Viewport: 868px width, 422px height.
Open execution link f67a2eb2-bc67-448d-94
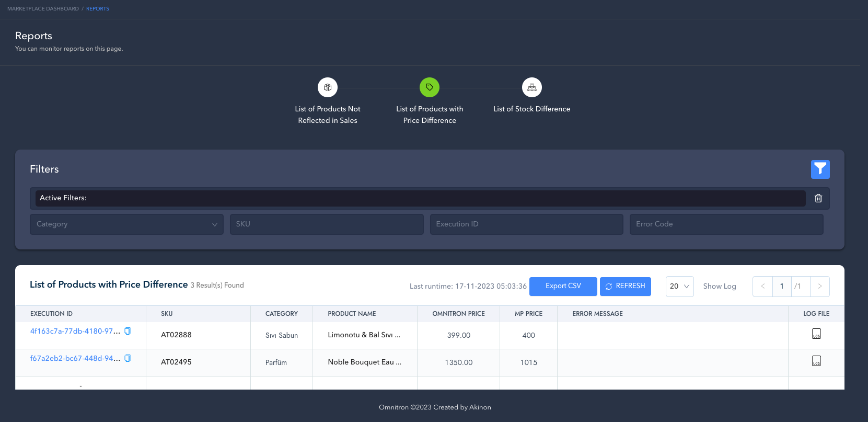(75, 358)
